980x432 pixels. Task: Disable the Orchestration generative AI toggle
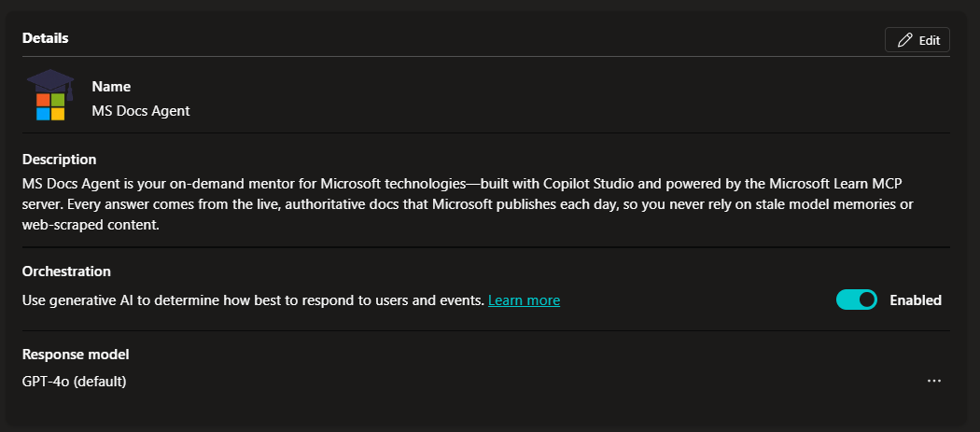(856, 300)
